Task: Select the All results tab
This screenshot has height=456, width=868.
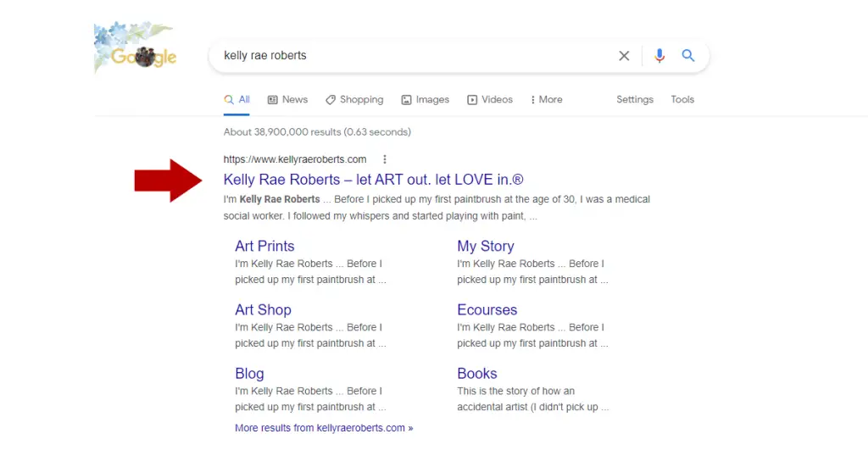Action: 237,100
